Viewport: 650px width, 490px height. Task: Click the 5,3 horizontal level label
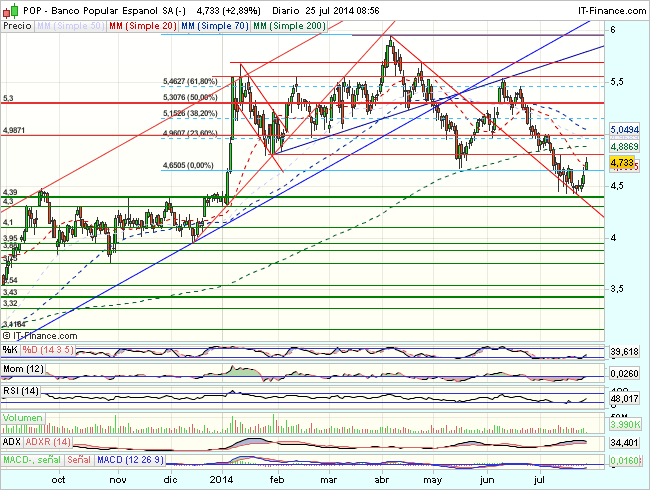pyautogui.click(x=8, y=98)
